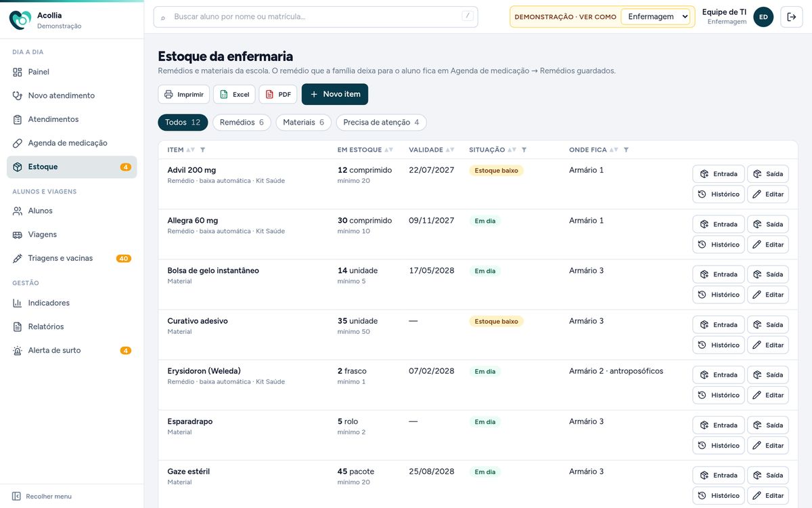Click the Estoque baixo badge for Advil
Viewport: 812px width, 508px height.
(496, 171)
